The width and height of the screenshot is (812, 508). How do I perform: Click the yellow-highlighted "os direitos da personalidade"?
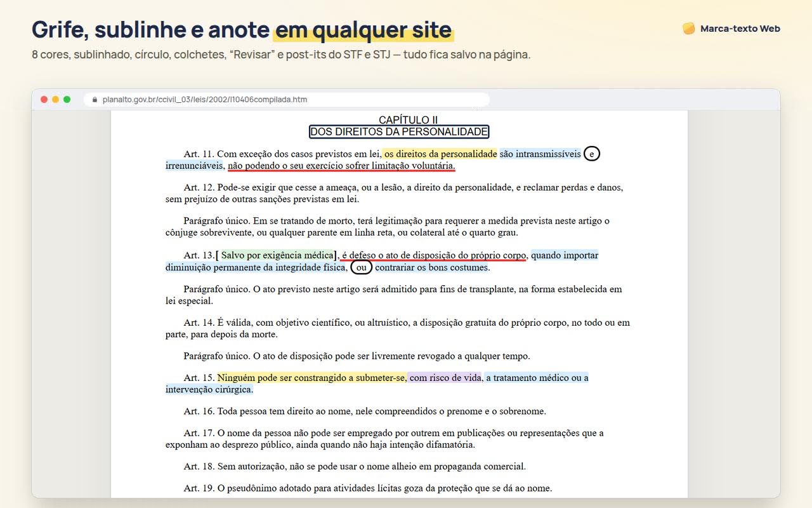440,154
